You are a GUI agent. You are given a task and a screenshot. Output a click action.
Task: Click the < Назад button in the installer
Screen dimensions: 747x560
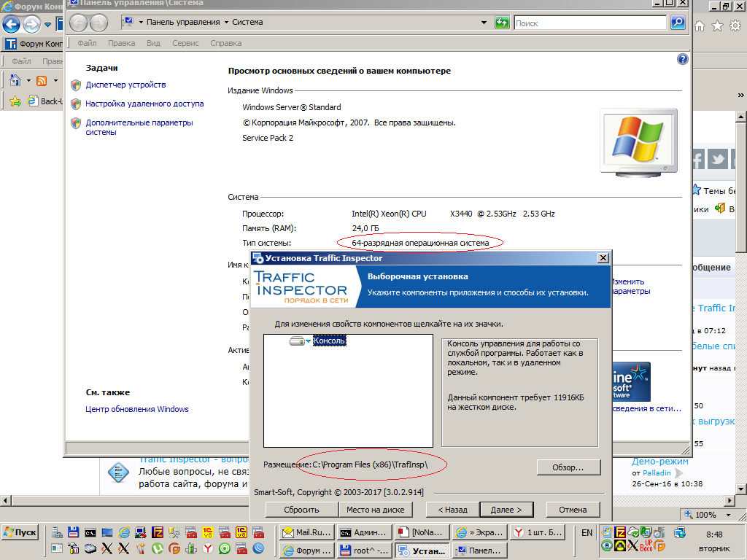(452, 510)
